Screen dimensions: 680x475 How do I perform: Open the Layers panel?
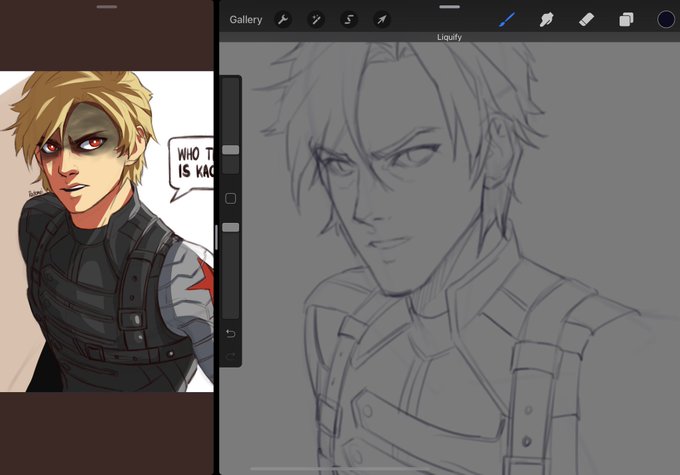[x=626, y=20]
